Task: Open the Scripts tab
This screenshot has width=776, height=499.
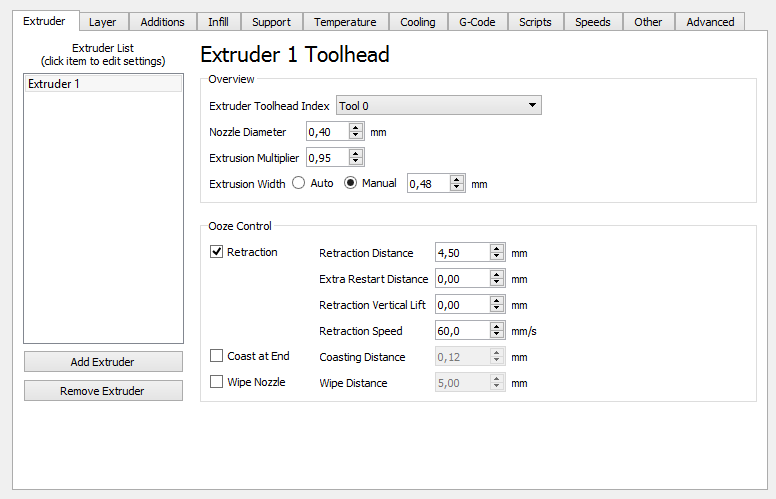Action: [x=535, y=22]
